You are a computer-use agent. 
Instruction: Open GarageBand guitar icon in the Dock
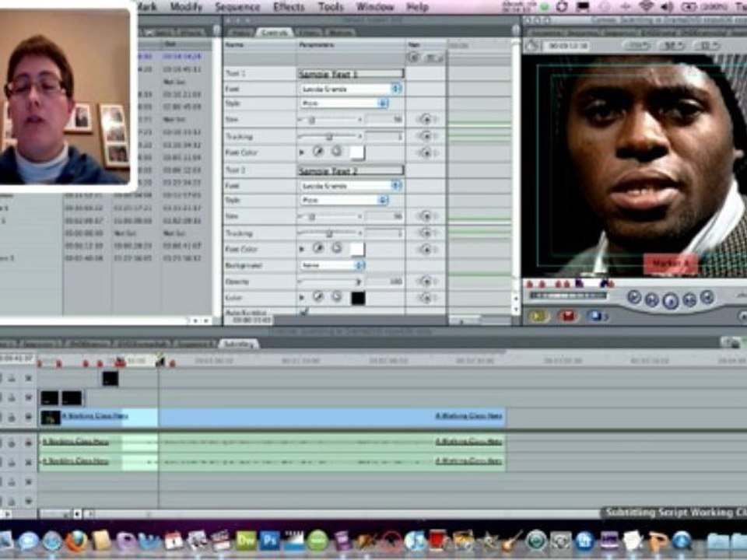tap(512, 541)
